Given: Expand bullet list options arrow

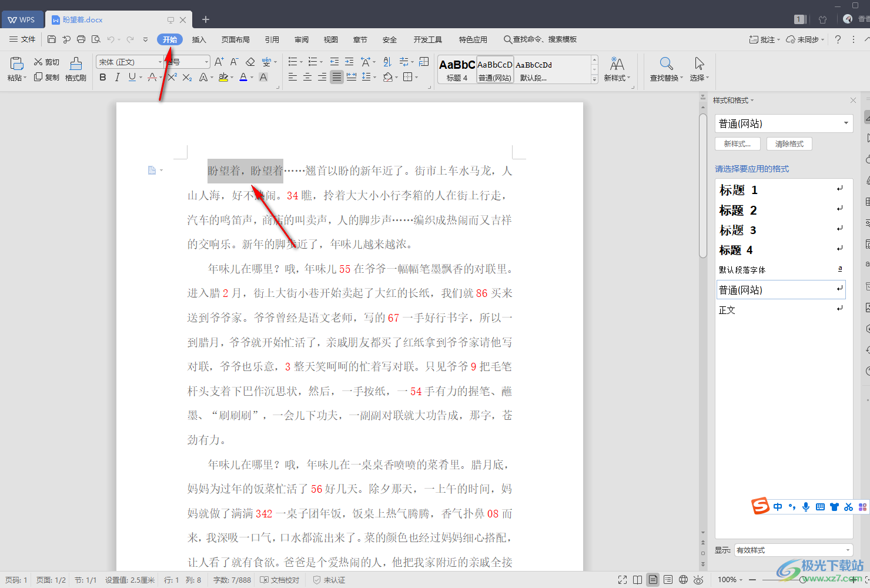Looking at the screenshot, I should (301, 62).
